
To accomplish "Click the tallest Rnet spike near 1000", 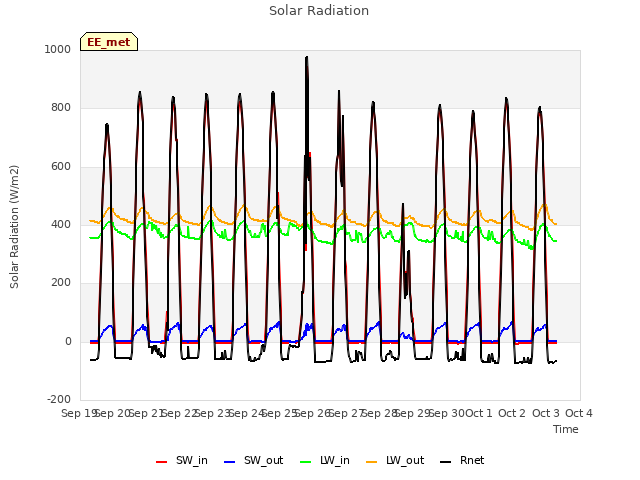I will 307,58.
